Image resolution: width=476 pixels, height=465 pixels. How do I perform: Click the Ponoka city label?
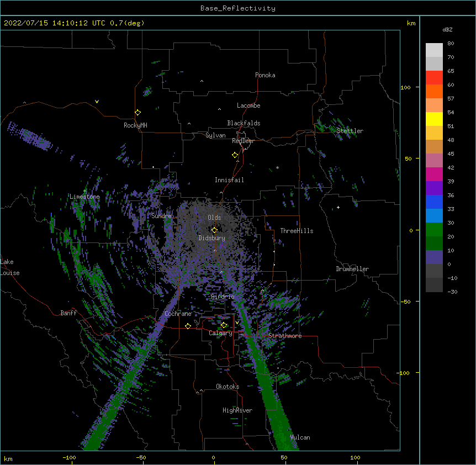click(265, 75)
